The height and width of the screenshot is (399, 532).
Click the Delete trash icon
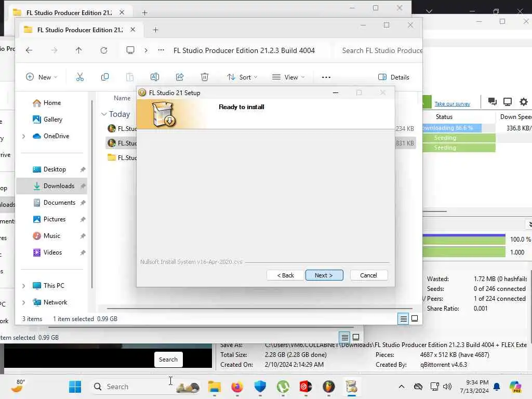(x=205, y=77)
